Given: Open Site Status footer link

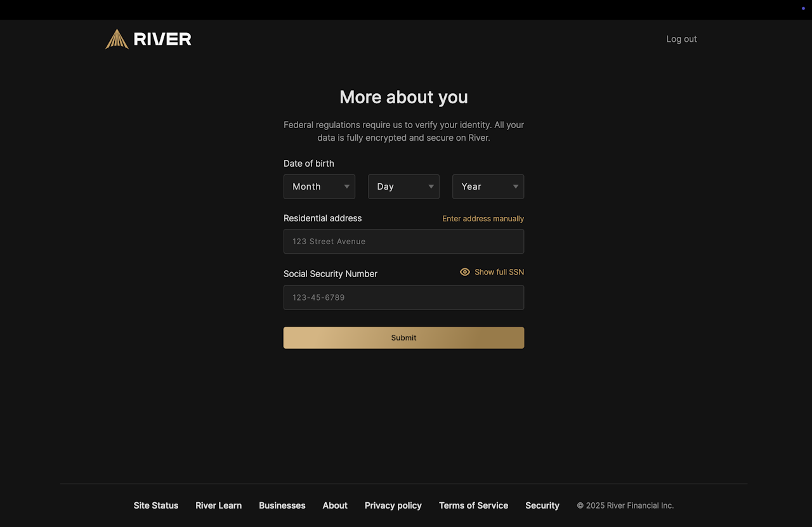Looking at the screenshot, I should pos(155,505).
